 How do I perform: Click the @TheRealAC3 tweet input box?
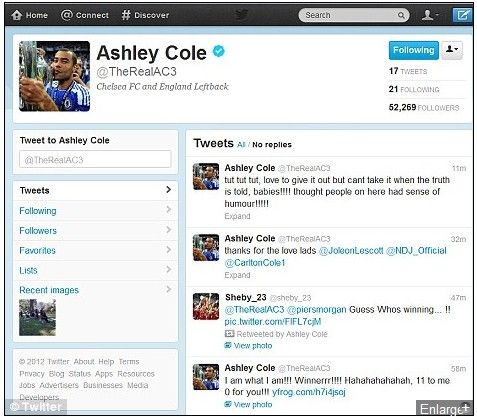click(x=95, y=160)
